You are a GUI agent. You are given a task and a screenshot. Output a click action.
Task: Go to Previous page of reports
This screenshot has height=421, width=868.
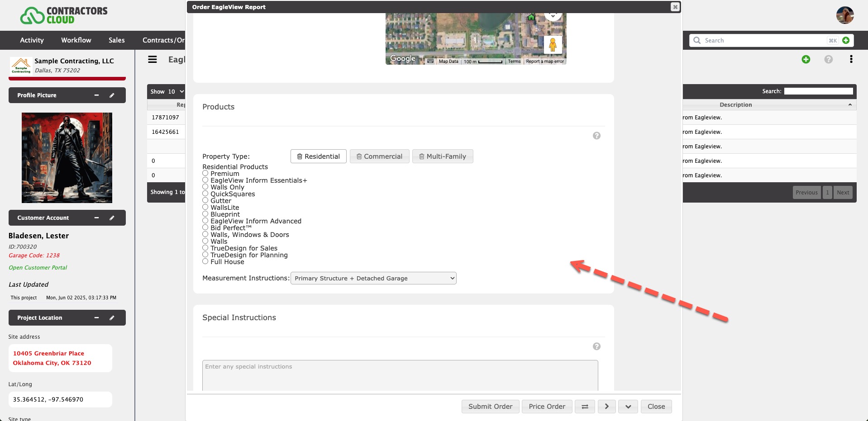point(807,193)
